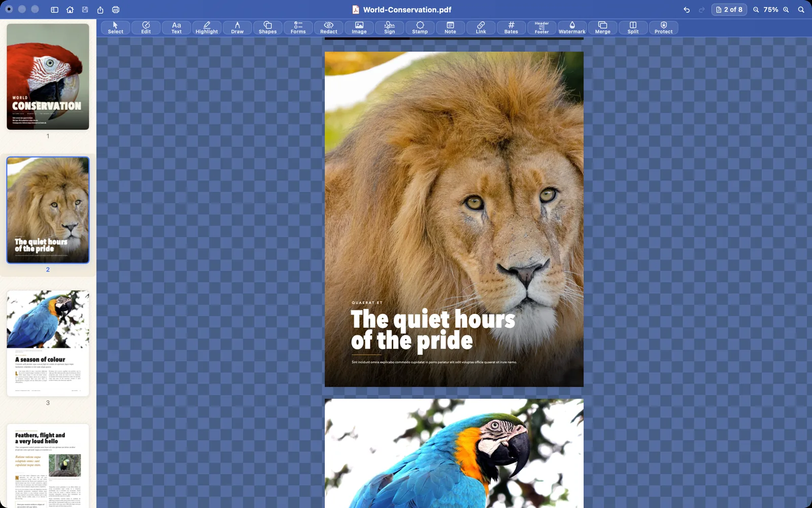Click the Protect tool
Viewport: 812px width, 508px height.
pos(663,27)
